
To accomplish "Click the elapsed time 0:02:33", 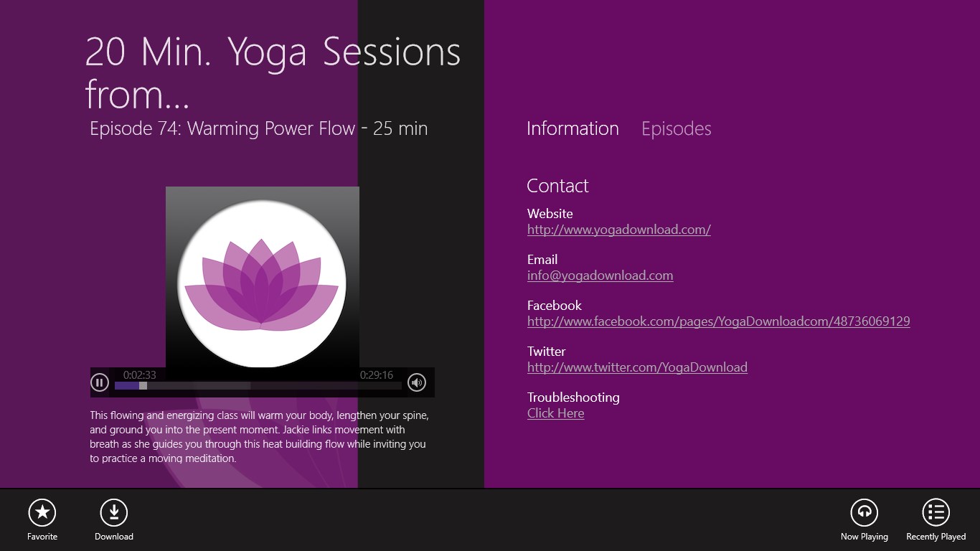I will pyautogui.click(x=140, y=375).
